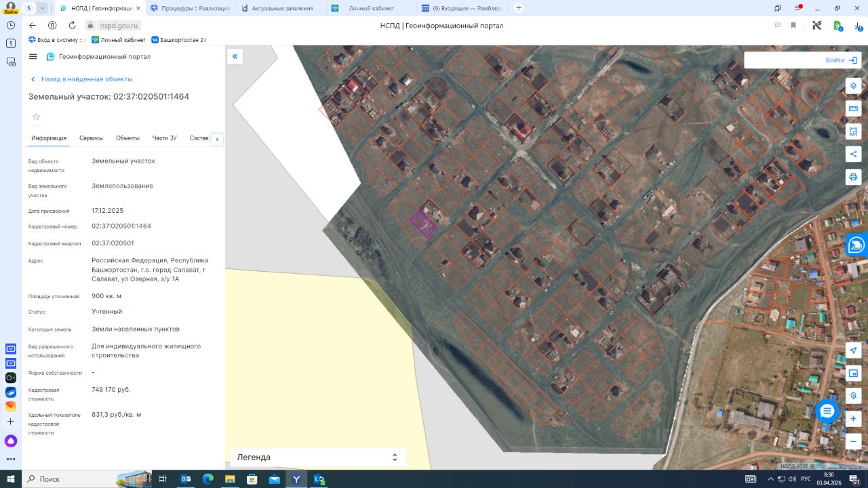Zoom out on the map
This screenshot has width=868, height=488.
853,441
